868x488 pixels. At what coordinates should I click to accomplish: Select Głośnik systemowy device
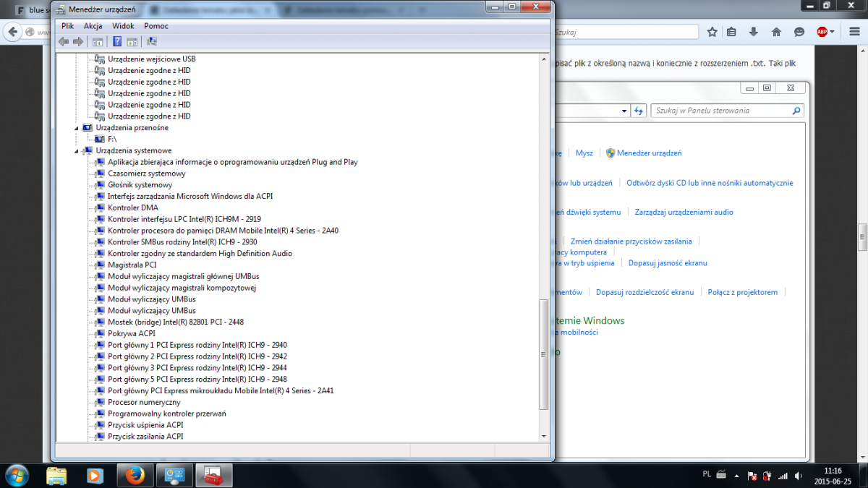(140, 185)
